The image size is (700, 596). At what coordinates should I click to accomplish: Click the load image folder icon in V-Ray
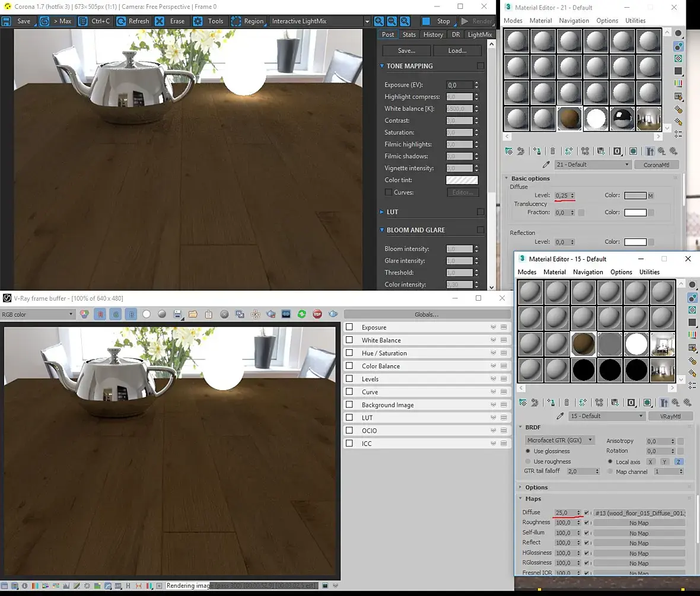[x=193, y=314]
